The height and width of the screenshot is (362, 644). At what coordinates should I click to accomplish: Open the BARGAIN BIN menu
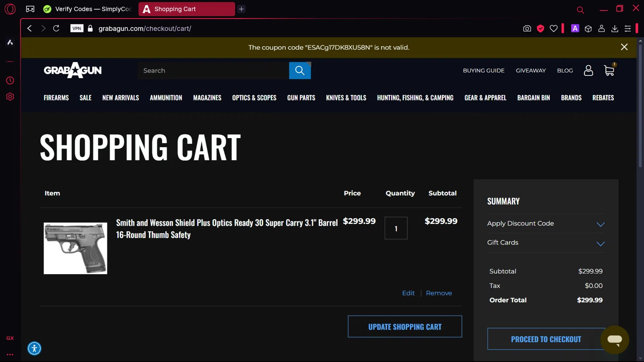[534, 98]
